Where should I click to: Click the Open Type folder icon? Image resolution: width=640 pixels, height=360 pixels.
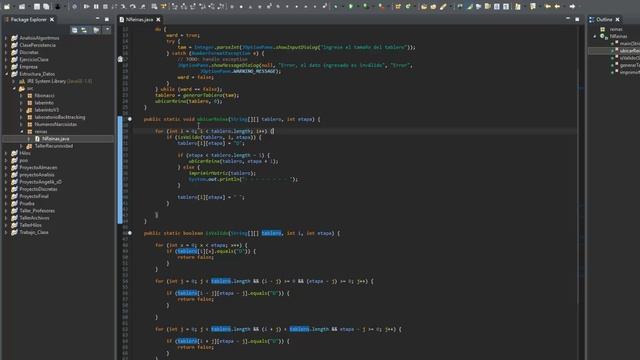tap(424, 7)
